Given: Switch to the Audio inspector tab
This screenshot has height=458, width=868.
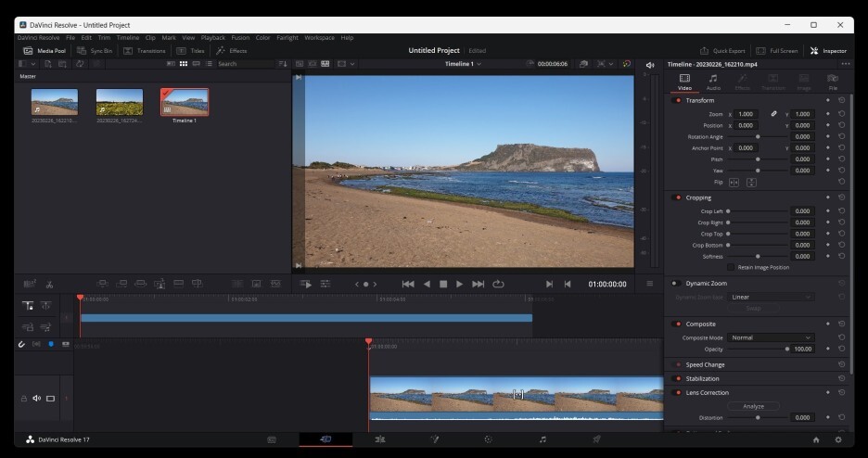Looking at the screenshot, I should (713, 82).
